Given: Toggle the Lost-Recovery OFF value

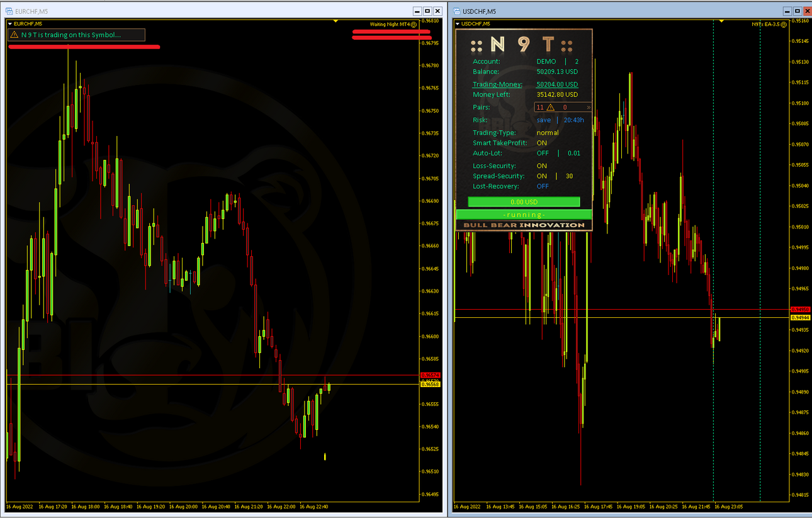Looking at the screenshot, I should point(543,186).
